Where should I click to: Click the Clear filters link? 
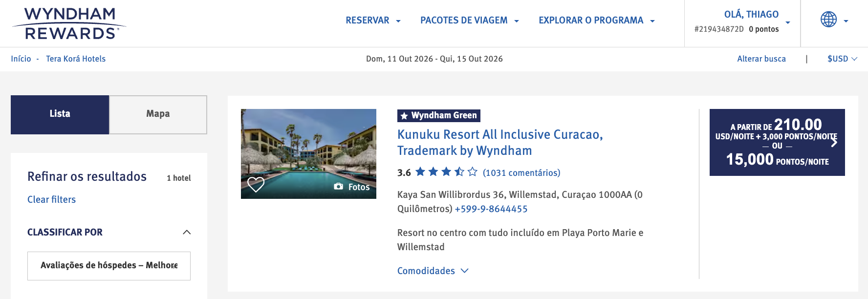click(x=51, y=199)
